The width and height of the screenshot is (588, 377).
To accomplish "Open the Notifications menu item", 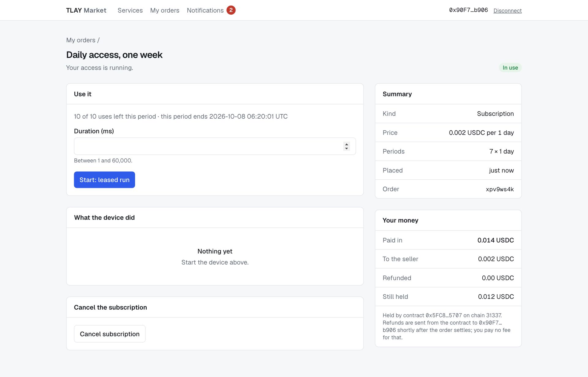I will pos(205,10).
